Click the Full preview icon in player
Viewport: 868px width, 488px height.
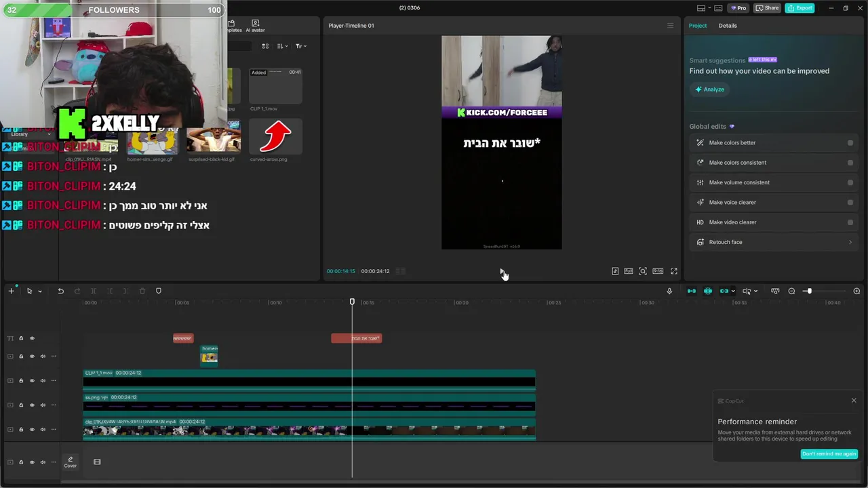[629, 271]
